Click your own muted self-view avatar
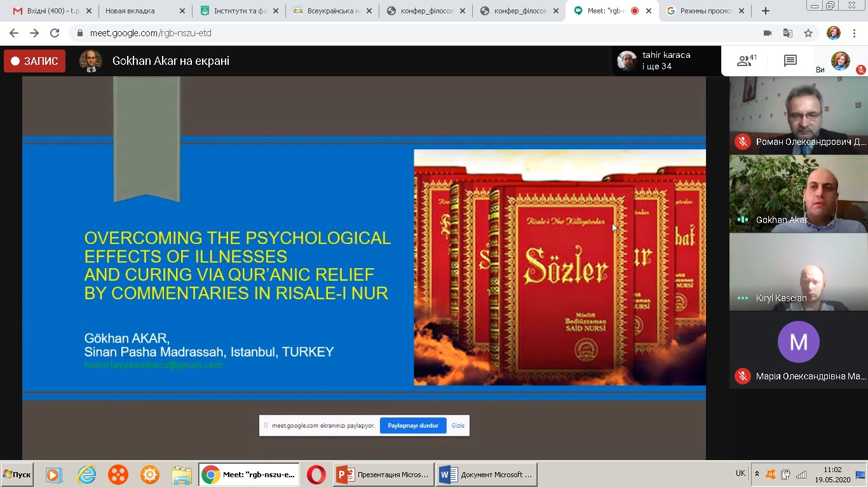Screen dimensions: 868x488 click(x=841, y=61)
